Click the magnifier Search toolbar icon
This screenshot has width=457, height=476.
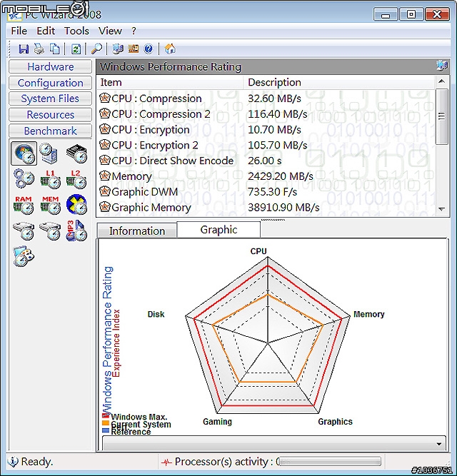pos(96,49)
